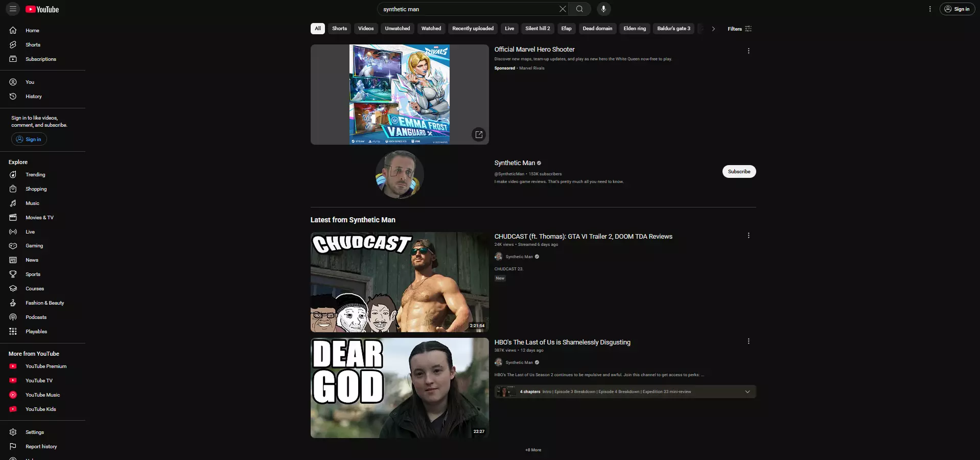The height and width of the screenshot is (460, 980).
Task: Play the DEAR GOD video thumbnail
Action: point(400,388)
